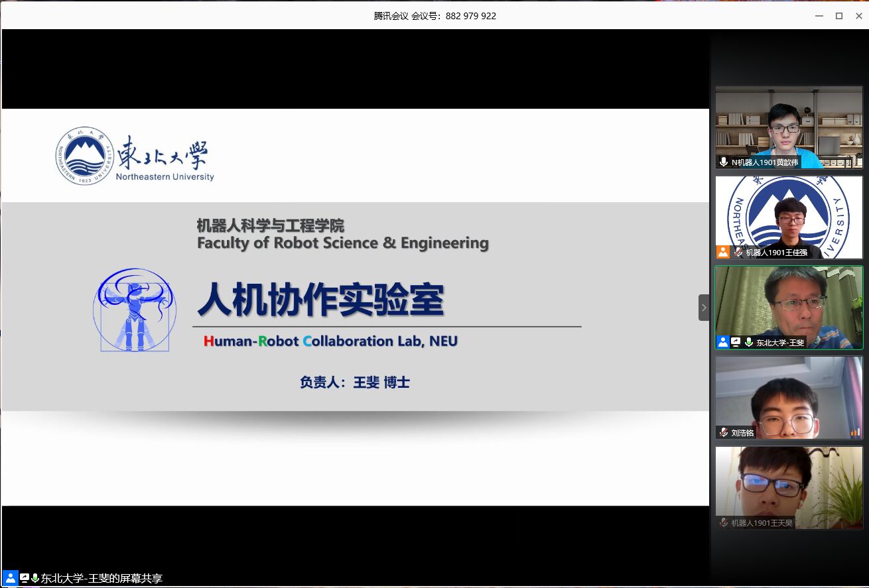Click muted microphone icon beside 机器人1901王佳强
The image size is (869, 588).
pos(738,252)
